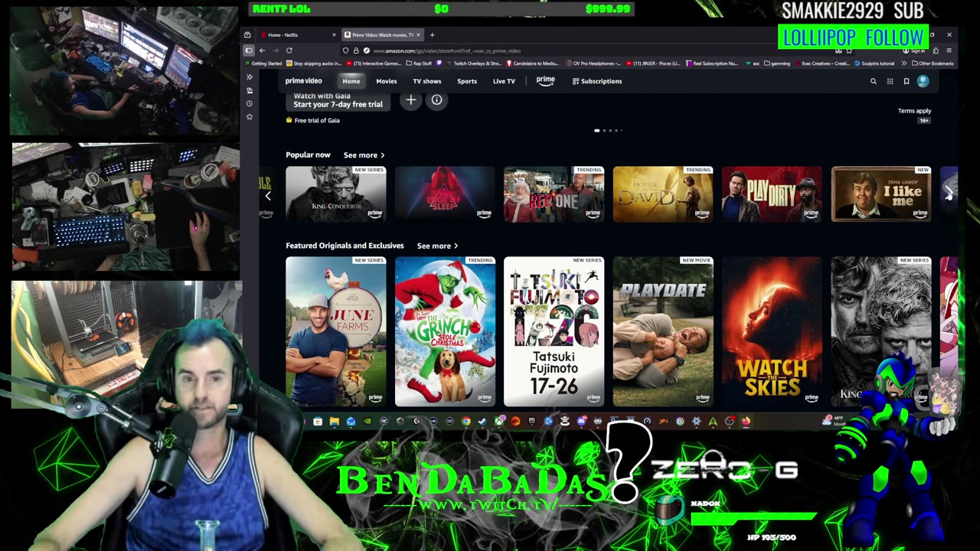Open Playdate movie poster

tap(663, 331)
